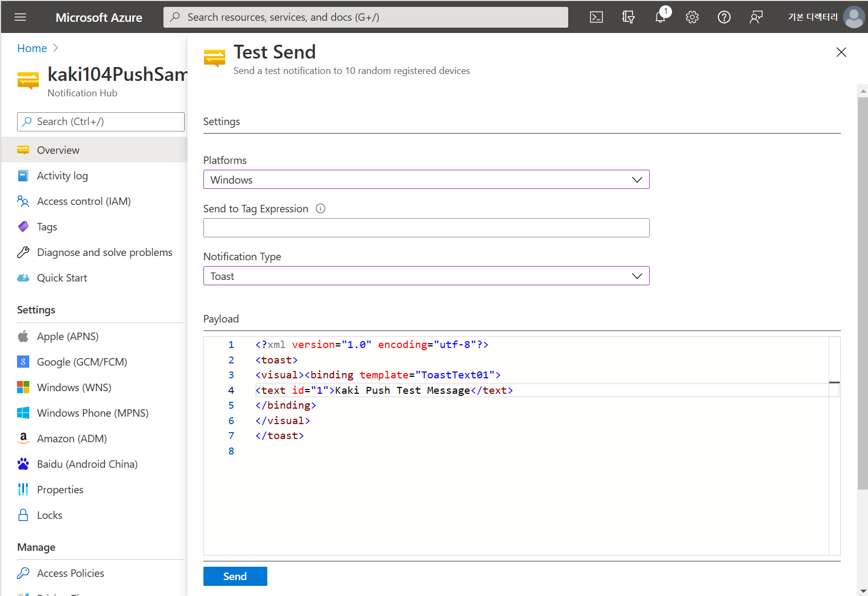The image size is (868, 596).
Task: Click the Windows (WNS) logo icon
Action: [x=23, y=387]
